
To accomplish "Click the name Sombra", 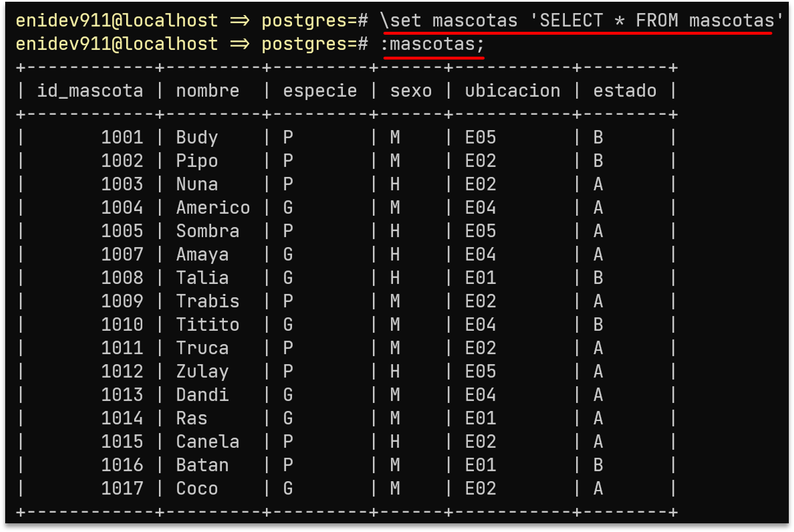I will 208,231.
